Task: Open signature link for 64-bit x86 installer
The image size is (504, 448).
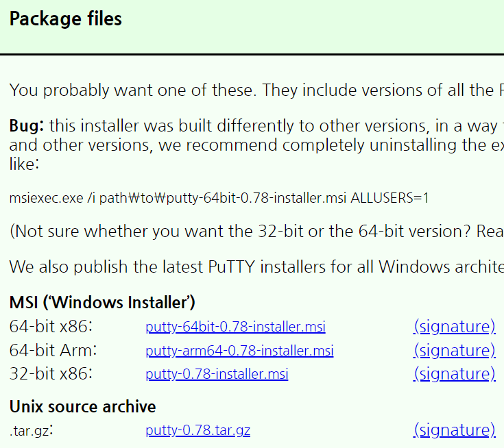Action: tap(454, 327)
